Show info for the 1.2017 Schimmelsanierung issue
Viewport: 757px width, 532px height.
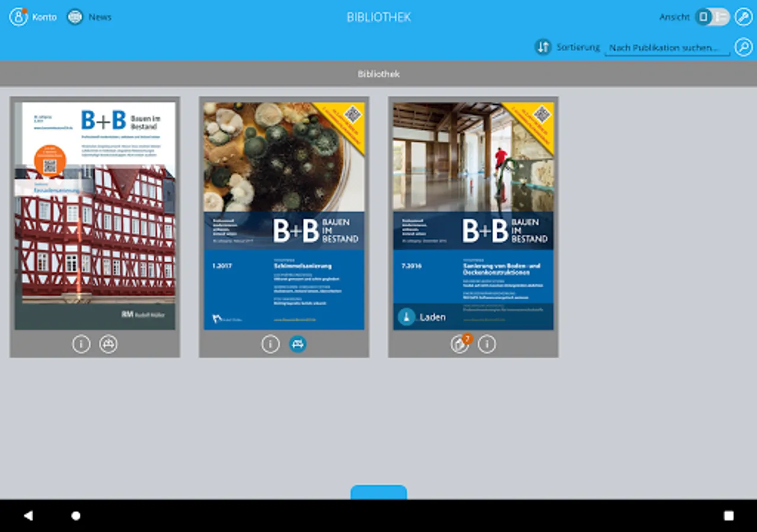[270, 343]
